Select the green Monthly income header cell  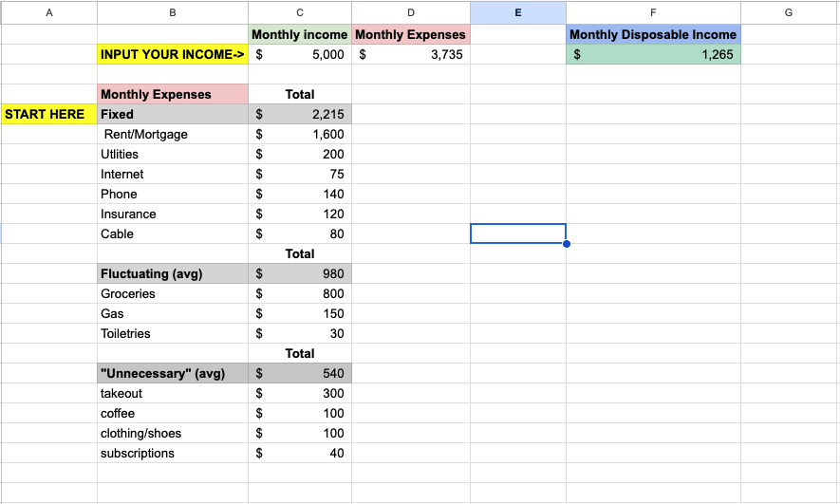(300, 34)
